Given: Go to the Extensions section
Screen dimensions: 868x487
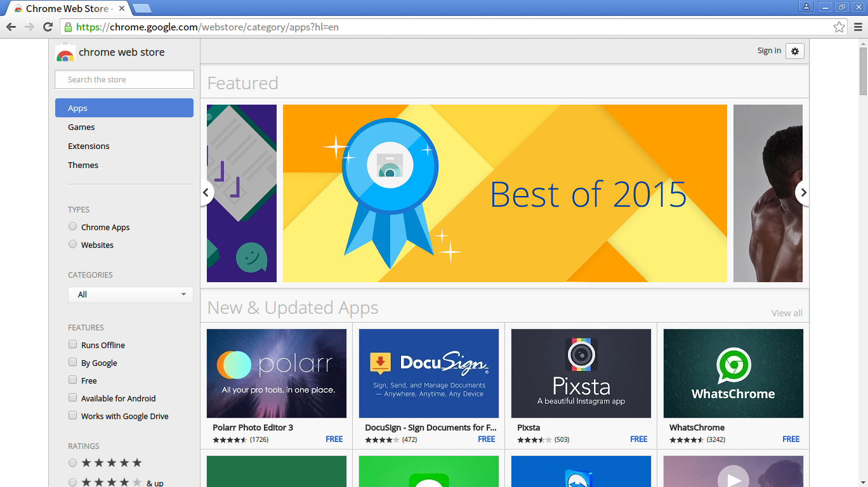Looking at the screenshot, I should tap(89, 146).
